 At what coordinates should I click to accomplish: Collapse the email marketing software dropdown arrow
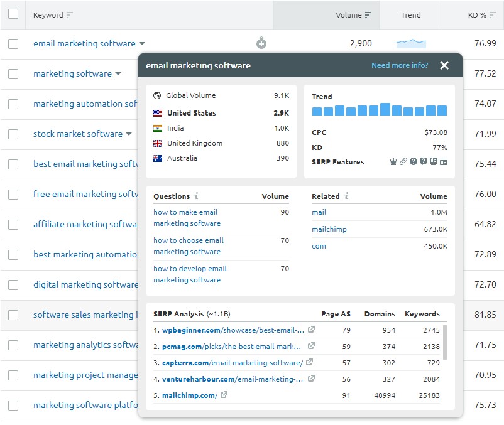(x=142, y=44)
